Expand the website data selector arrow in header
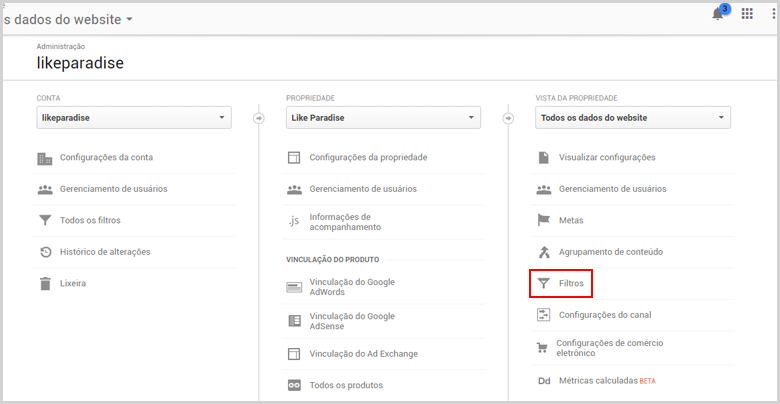780x404 pixels. 129,20
